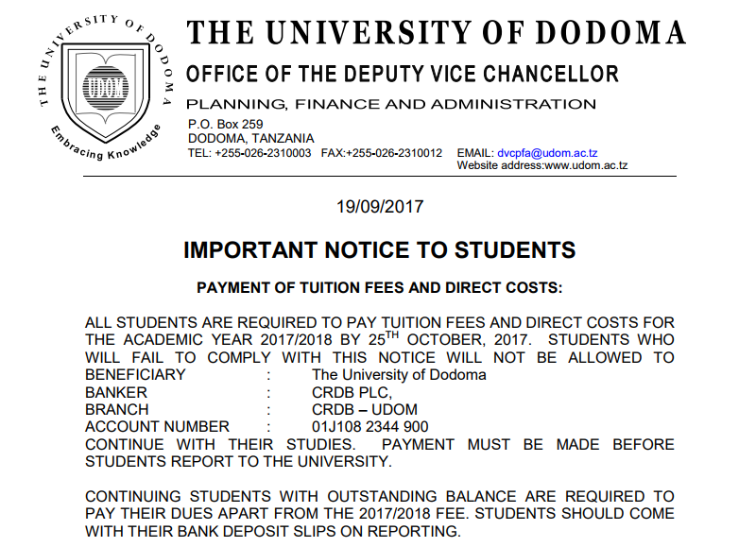
Task: Click the P.O. Box 259 address line
Action: tap(225, 125)
